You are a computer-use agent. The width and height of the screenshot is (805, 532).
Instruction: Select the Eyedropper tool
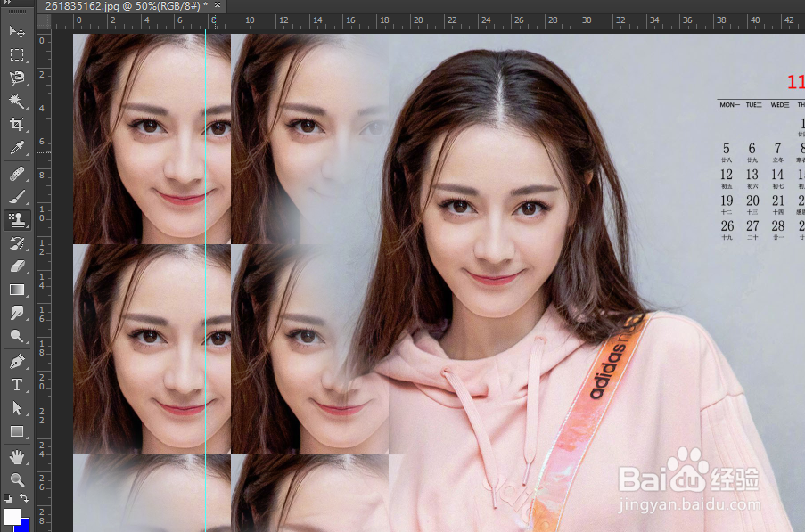point(17,148)
